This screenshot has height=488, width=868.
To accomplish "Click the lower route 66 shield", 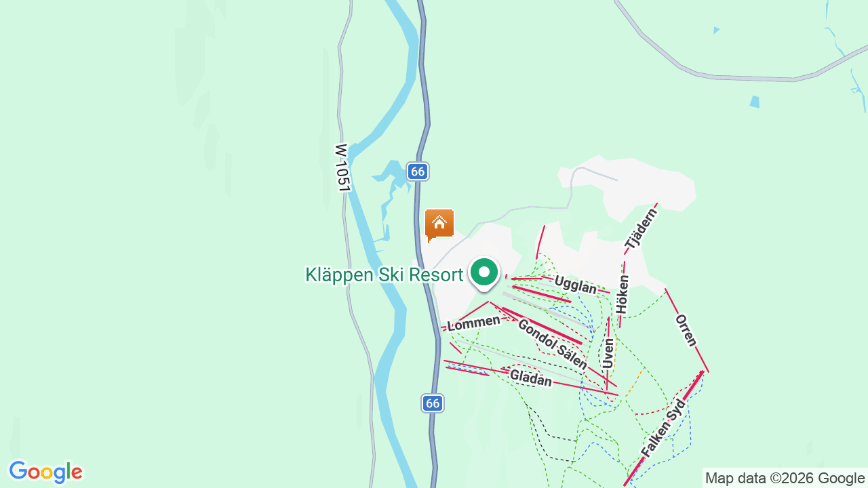I will click(x=433, y=403).
